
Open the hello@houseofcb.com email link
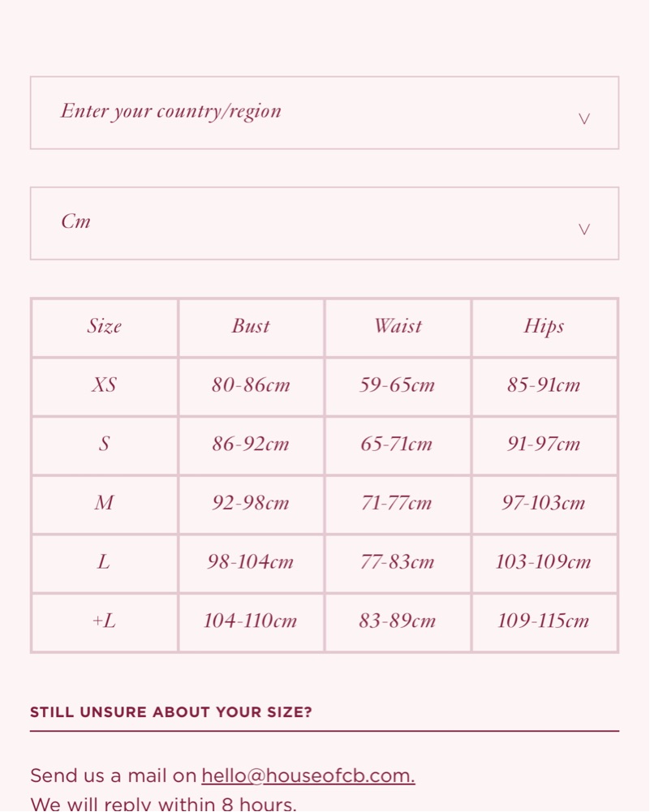click(308, 775)
